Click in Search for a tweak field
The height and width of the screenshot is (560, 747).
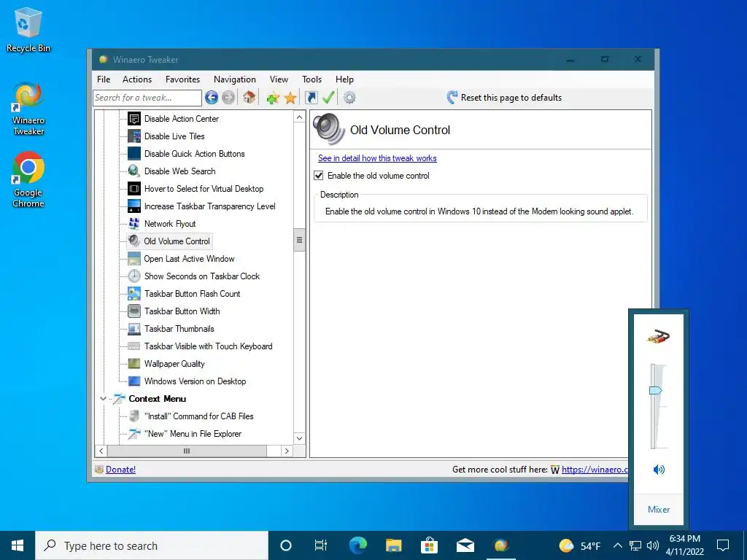tap(147, 98)
